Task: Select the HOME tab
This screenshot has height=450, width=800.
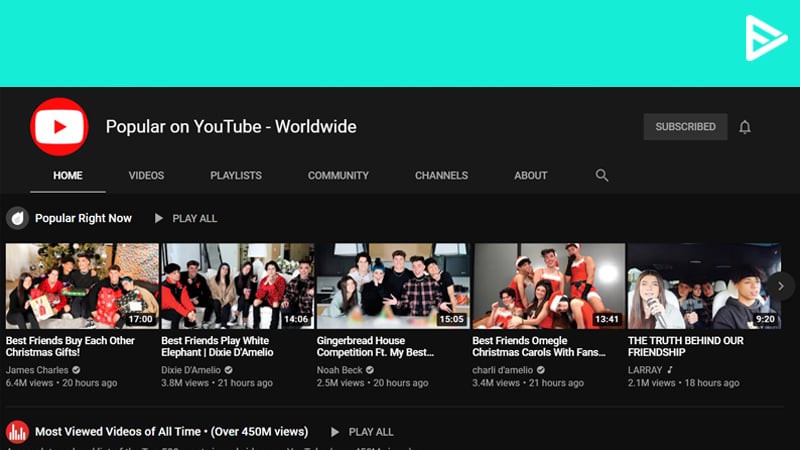Action: pyautogui.click(x=68, y=176)
